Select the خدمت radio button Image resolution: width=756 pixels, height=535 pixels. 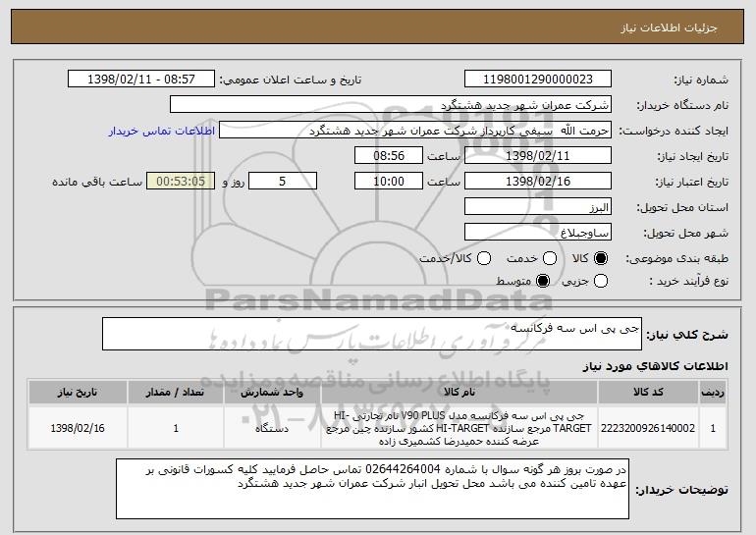point(550,259)
